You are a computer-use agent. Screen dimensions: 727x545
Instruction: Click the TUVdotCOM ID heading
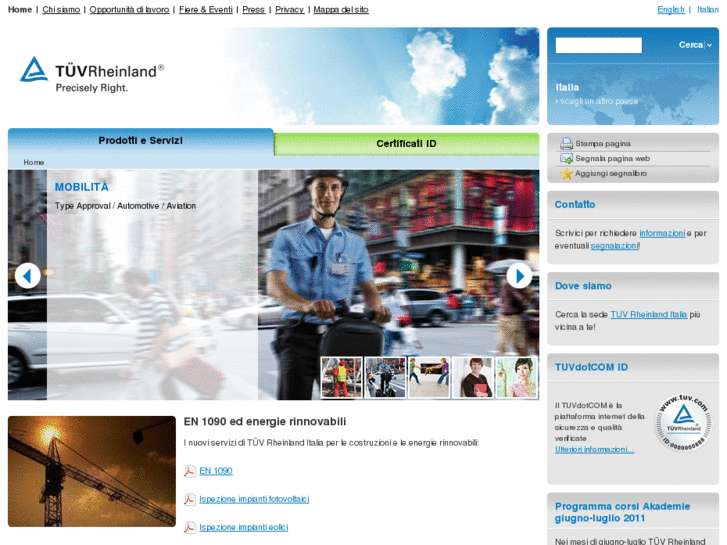tap(592, 367)
